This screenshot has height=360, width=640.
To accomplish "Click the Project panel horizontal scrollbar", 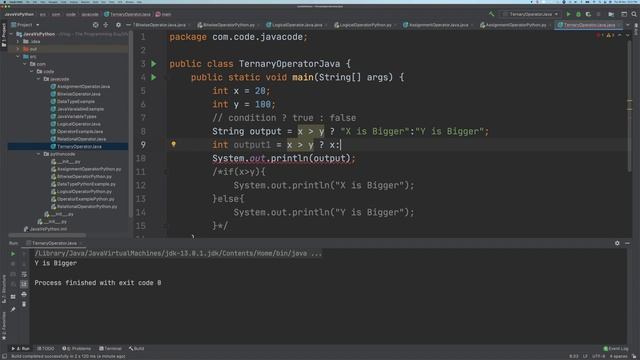I will pyautogui.click(x=47, y=235).
